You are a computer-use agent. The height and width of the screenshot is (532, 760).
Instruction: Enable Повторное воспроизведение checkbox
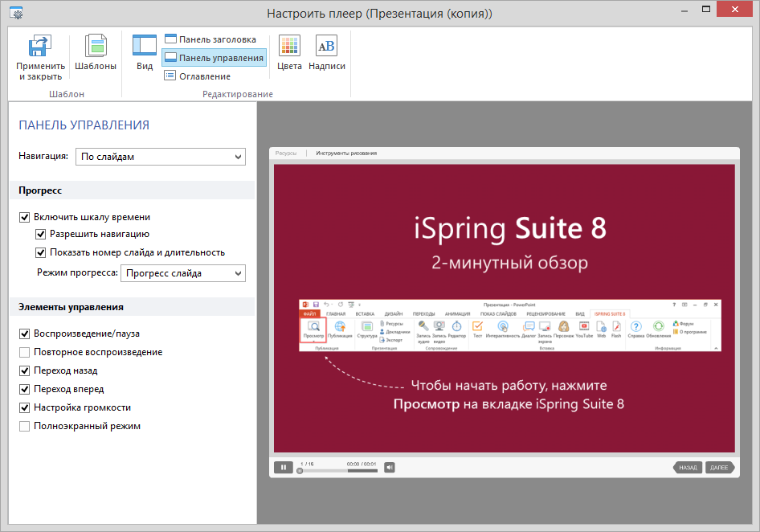click(24, 352)
